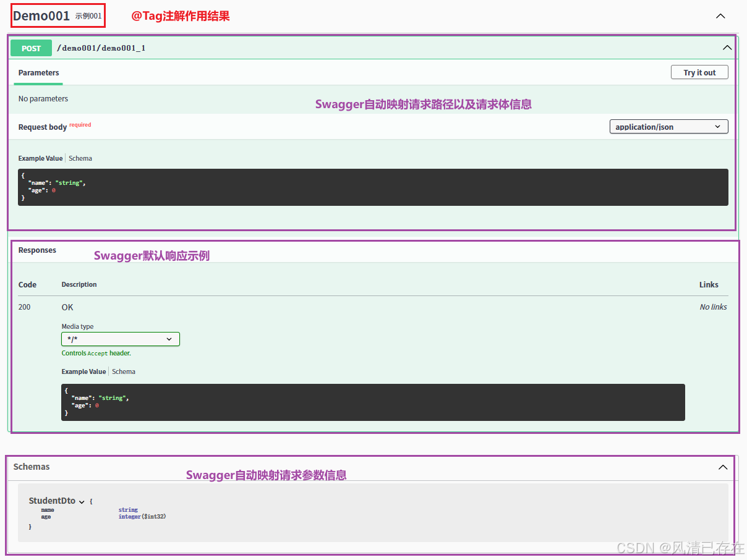Click the 200 response code
Viewport: 747px width, 560px height.
[x=24, y=307]
